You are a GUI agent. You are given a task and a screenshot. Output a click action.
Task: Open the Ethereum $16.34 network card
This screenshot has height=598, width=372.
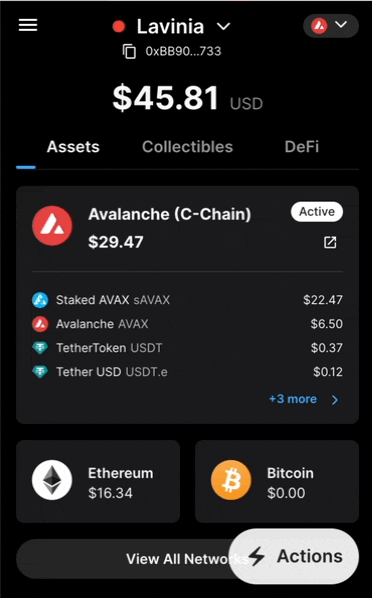pyautogui.click(x=98, y=481)
